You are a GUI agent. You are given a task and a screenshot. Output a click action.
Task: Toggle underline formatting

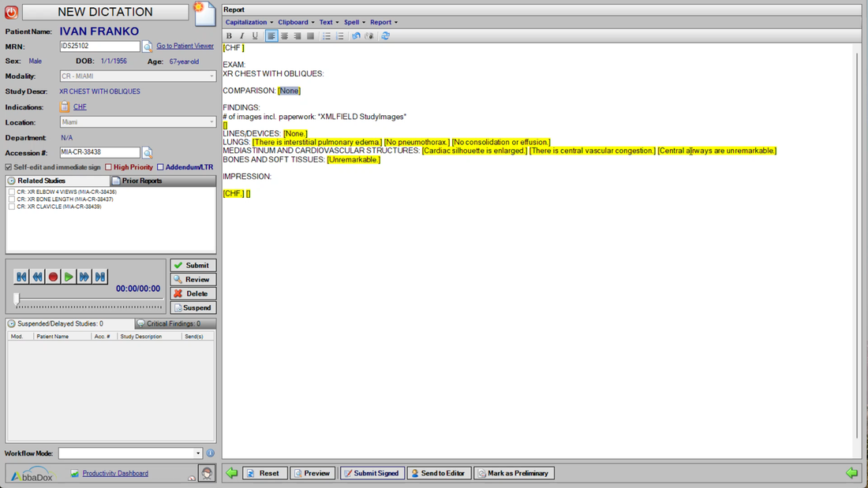click(255, 36)
